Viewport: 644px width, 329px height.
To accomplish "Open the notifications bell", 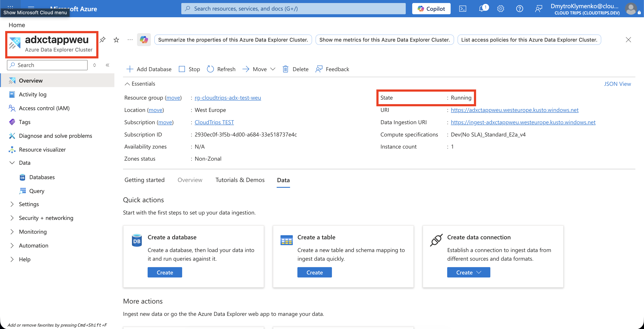I will point(482,9).
